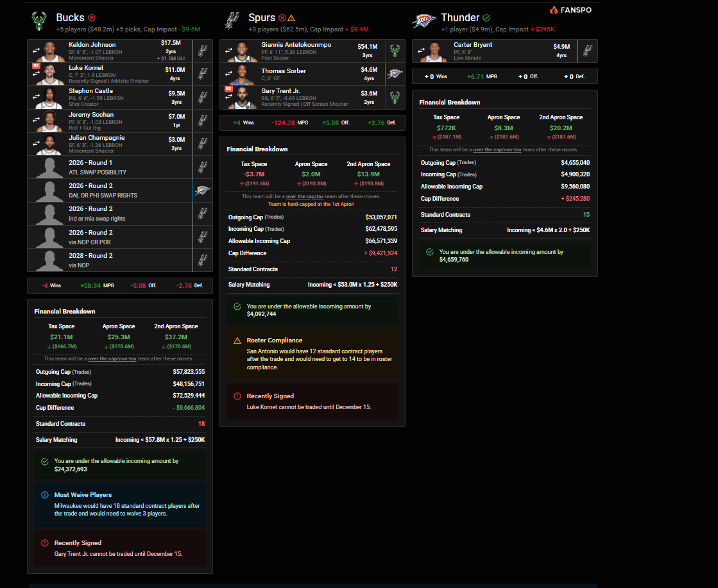This screenshot has height=588, width=718.
Task: Click Thunder Apron Space $8.3M value
Action: 503,128
